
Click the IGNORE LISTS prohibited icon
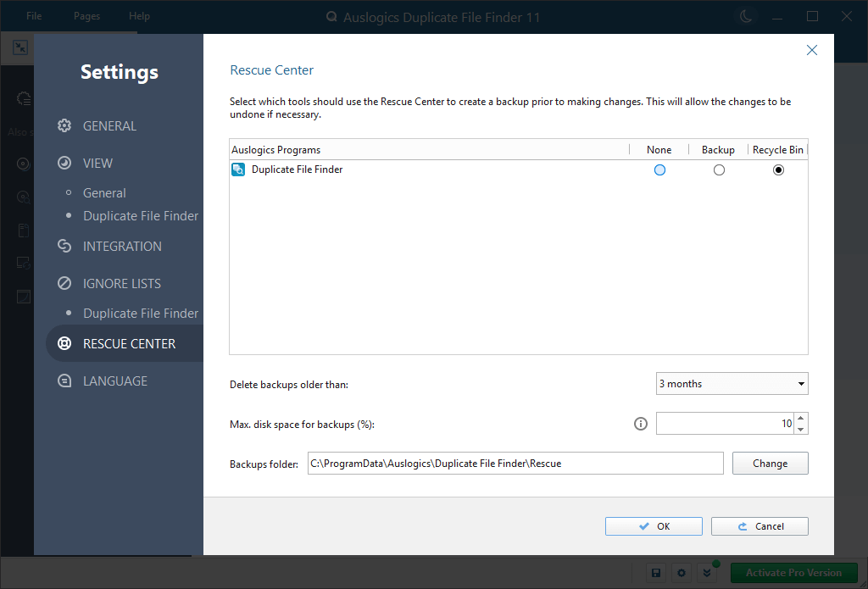tap(64, 283)
